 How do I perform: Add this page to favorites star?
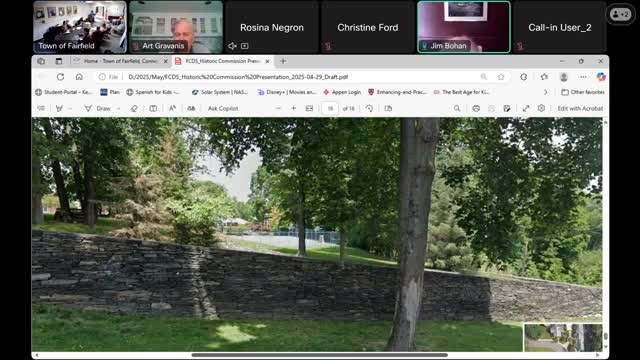[501, 77]
